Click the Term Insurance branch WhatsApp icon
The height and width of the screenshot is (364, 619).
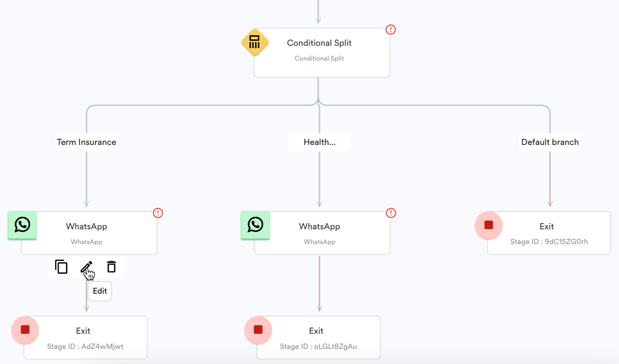pos(22,225)
